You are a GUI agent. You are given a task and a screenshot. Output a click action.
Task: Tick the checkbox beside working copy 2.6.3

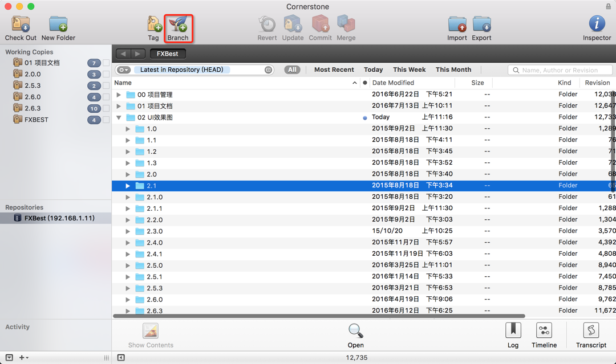tap(106, 109)
